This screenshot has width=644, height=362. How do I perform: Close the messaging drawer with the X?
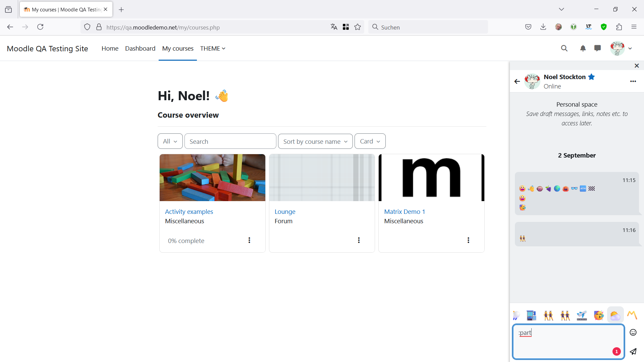[637, 66]
